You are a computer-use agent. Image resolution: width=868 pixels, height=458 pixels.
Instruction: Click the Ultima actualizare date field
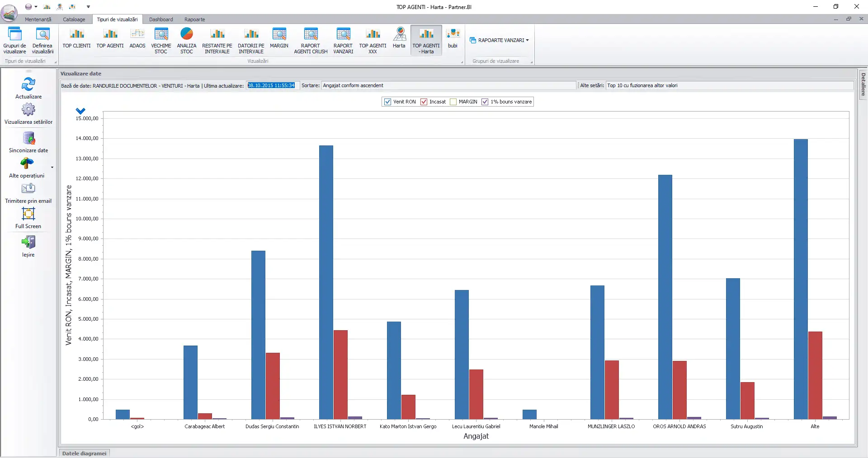(272, 85)
